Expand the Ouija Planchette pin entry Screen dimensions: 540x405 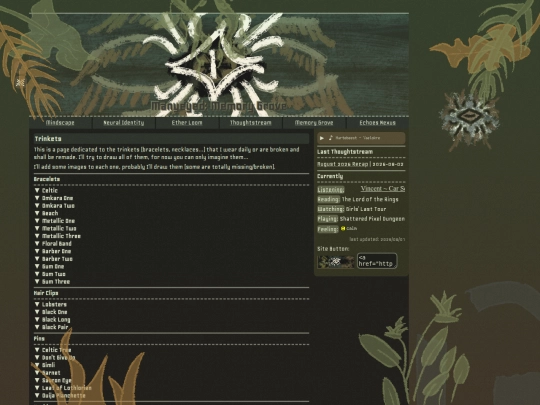pos(60,395)
